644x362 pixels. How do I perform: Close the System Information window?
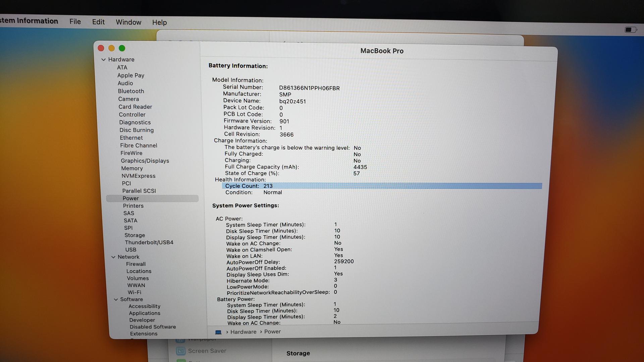tap(101, 48)
